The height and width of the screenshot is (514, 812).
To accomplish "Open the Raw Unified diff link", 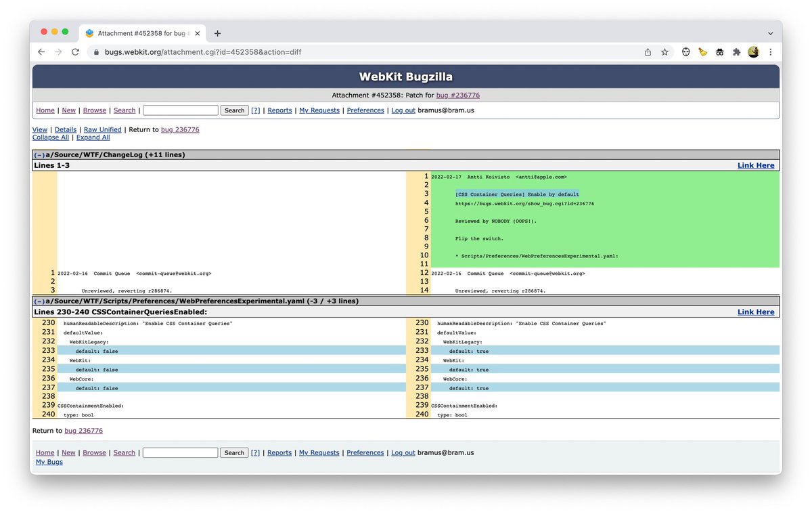I will tap(103, 129).
